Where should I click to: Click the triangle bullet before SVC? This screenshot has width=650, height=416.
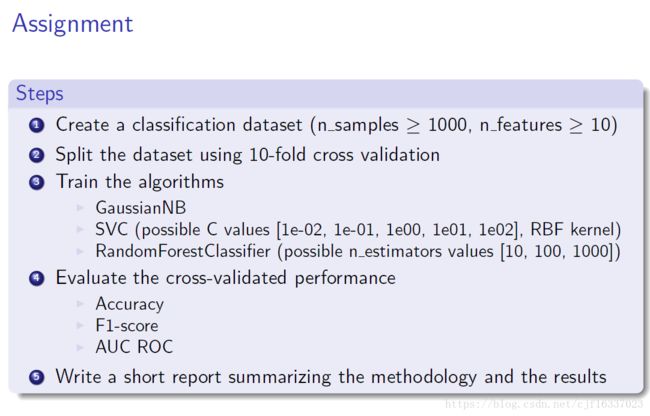(x=81, y=230)
